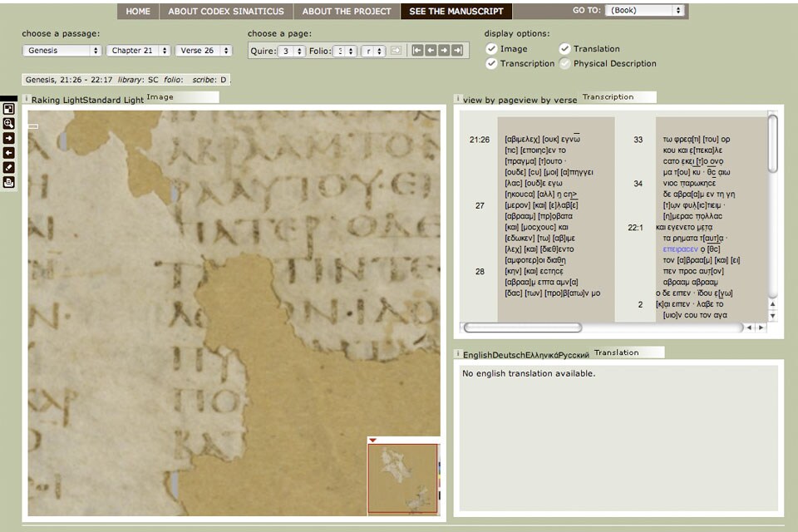
Task: Toggle the Translation display option
Action: pos(564,49)
